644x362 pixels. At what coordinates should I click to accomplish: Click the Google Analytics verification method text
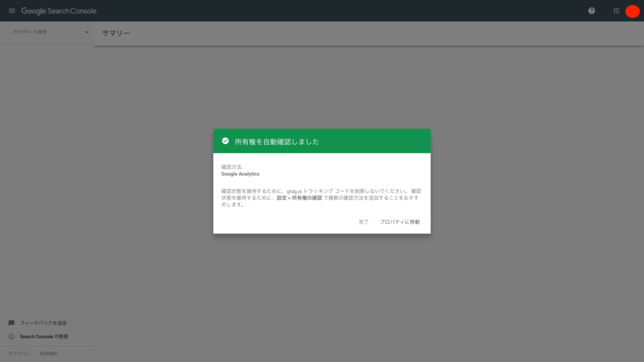pos(240,174)
